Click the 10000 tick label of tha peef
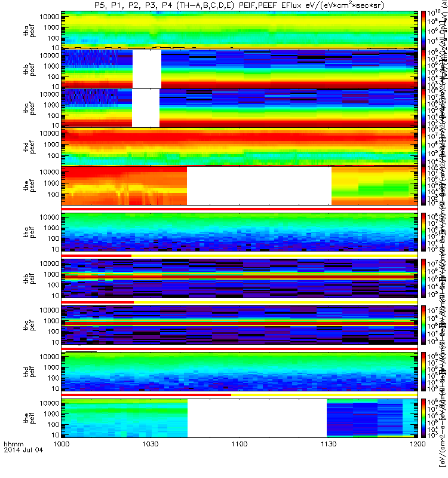 (50, 17)
